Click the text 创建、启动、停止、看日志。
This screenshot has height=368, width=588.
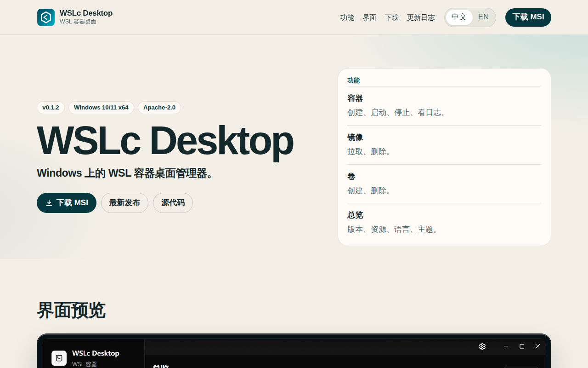pyautogui.click(x=398, y=113)
